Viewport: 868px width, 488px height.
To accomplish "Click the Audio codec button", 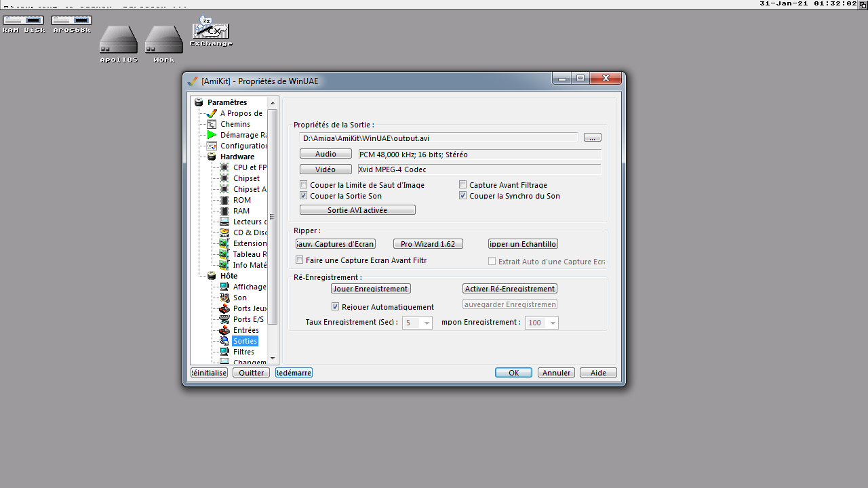I will pos(325,154).
